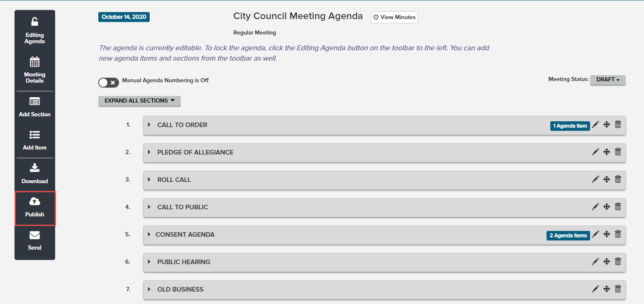Screen dimensions: 644x304
Task: Click Add Section in the sidebar
Action: (x=35, y=107)
